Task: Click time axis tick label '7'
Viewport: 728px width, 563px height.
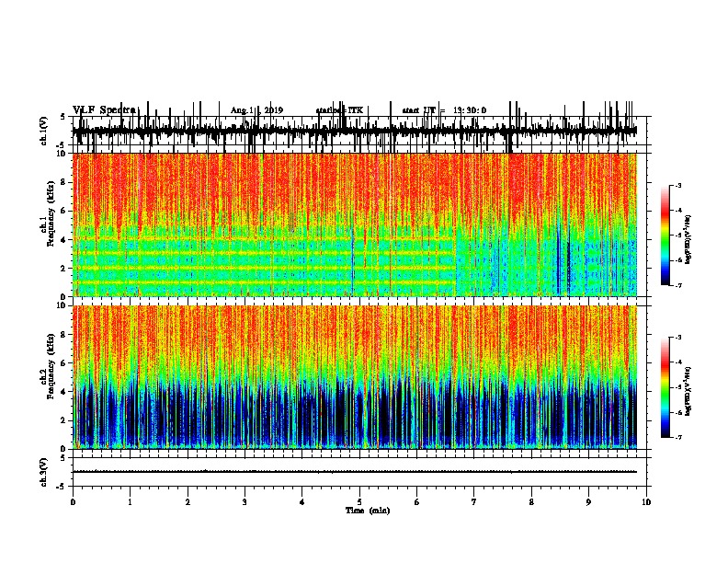Action: pyautogui.click(x=474, y=502)
